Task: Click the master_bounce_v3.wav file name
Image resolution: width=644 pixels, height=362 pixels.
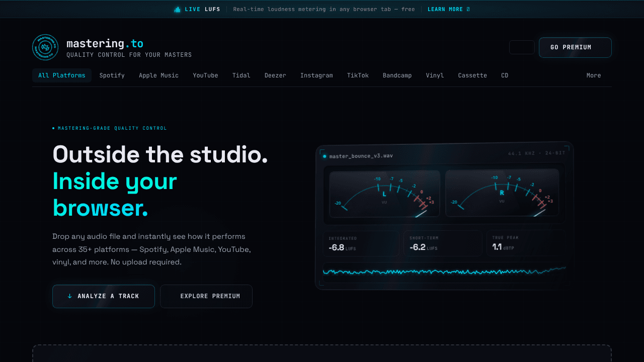Action: [361, 156]
